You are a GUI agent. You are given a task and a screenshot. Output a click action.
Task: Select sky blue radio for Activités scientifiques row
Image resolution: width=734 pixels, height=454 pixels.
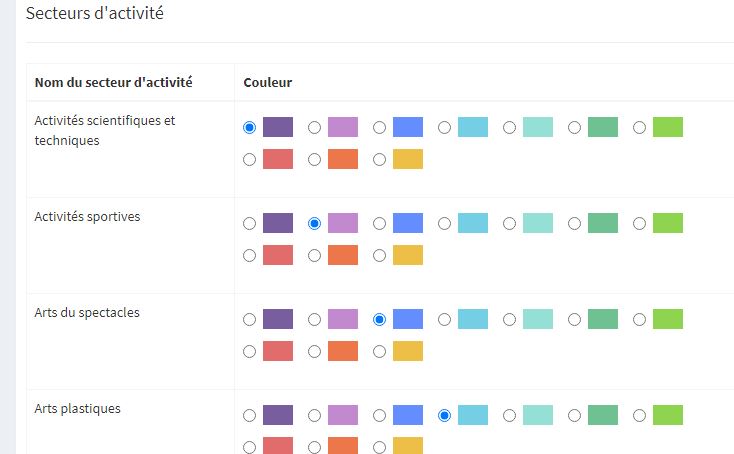[444, 127]
